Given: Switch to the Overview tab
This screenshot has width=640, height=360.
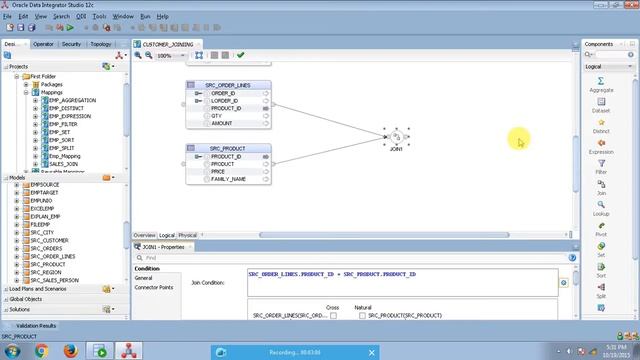Looking at the screenshot, I should pos(144,235).
